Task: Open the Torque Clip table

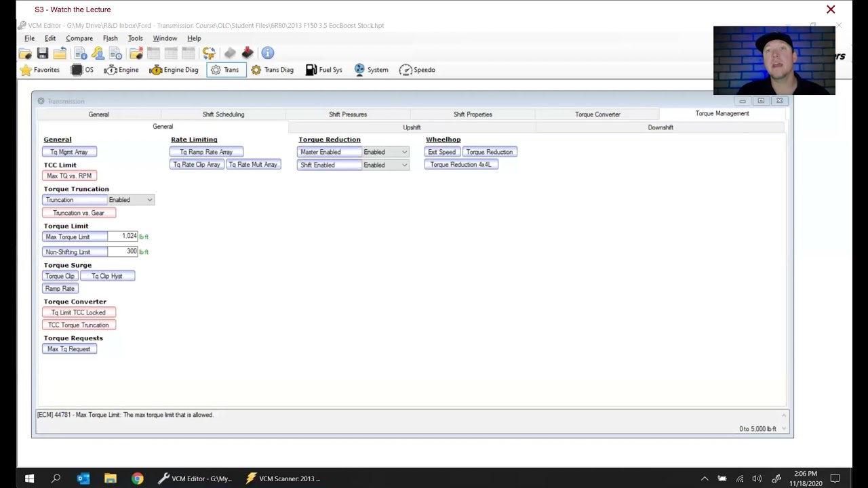Action: pyautogui.click(x=60, y=276)
